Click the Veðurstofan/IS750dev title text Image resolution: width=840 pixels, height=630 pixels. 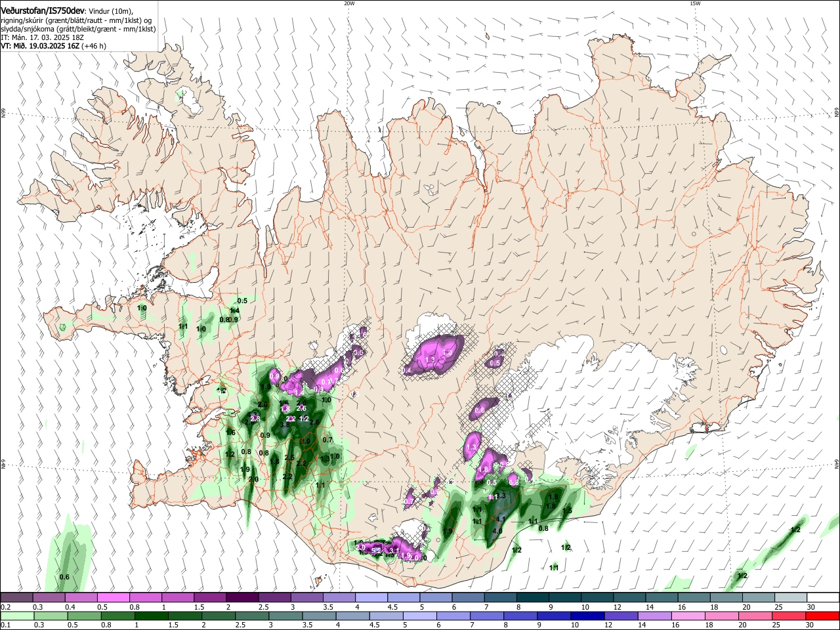(43, 11)
